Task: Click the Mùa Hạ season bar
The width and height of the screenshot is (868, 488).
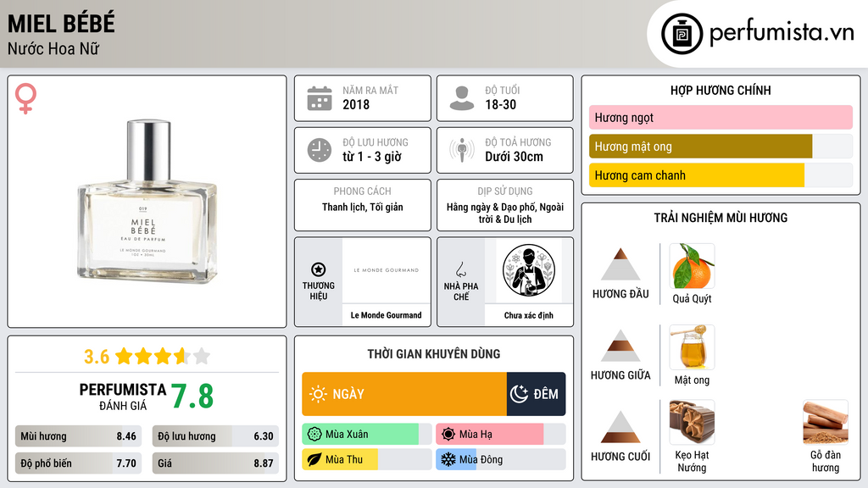Action: [x=500, y=435]
